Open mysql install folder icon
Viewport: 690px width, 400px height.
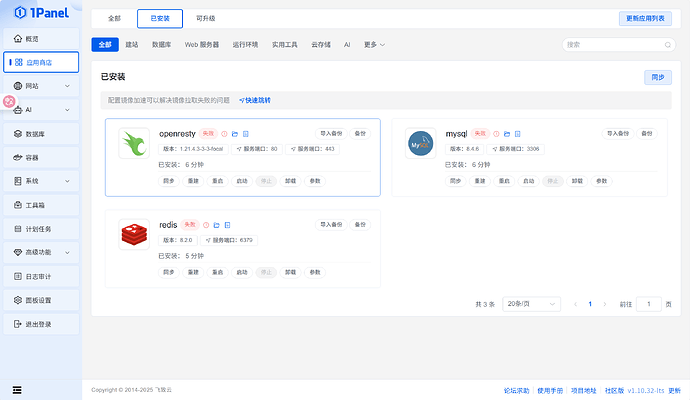506,134
